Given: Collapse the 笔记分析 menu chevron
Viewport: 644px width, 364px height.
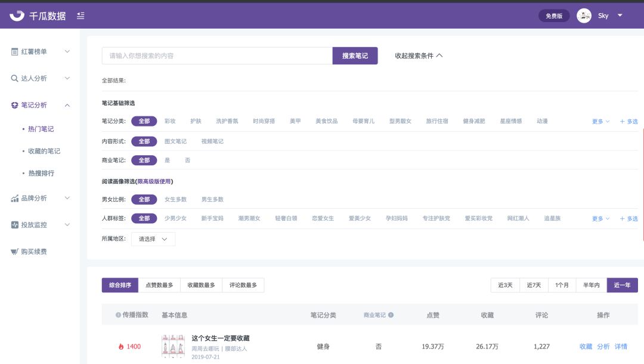Looking at the screenshot, I should [67, 105].
